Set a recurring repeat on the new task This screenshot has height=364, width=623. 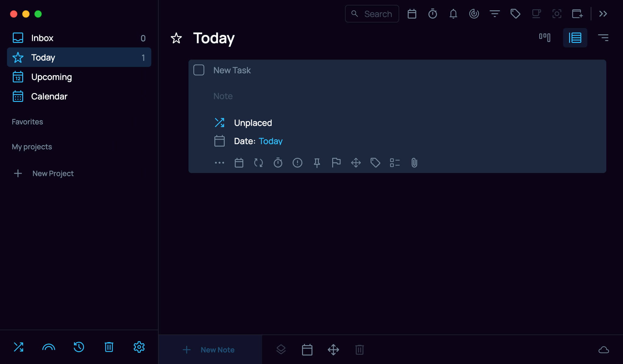tap(258, 163)
